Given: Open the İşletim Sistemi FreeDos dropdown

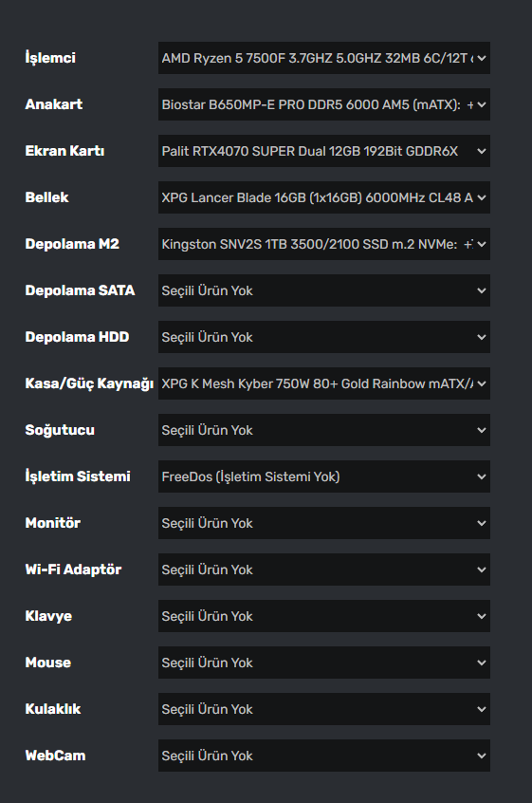Looking at the screenshot, I should (x=323, y=476).
